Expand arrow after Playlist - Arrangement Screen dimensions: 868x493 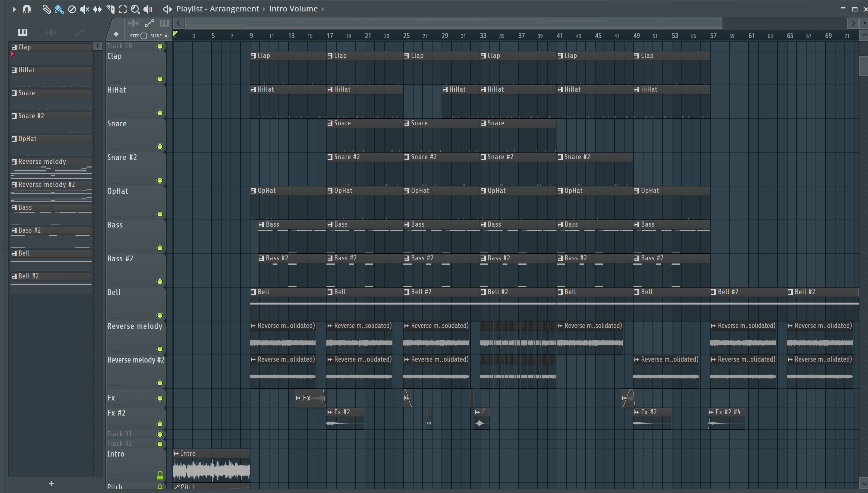coord(264,9)
